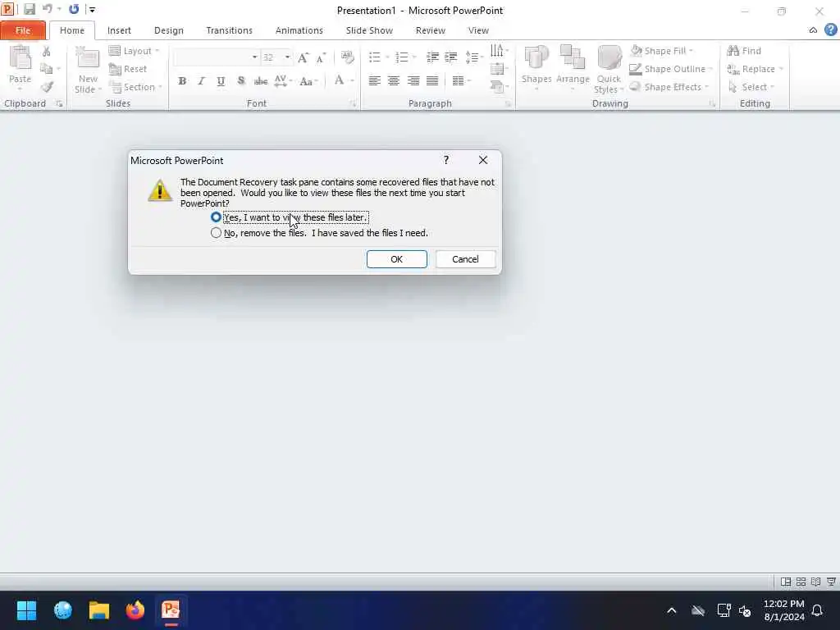This screenshot has height=630, width=840.
Task: Open Character Spacing dropdown
Action: [x=283, y=81]
